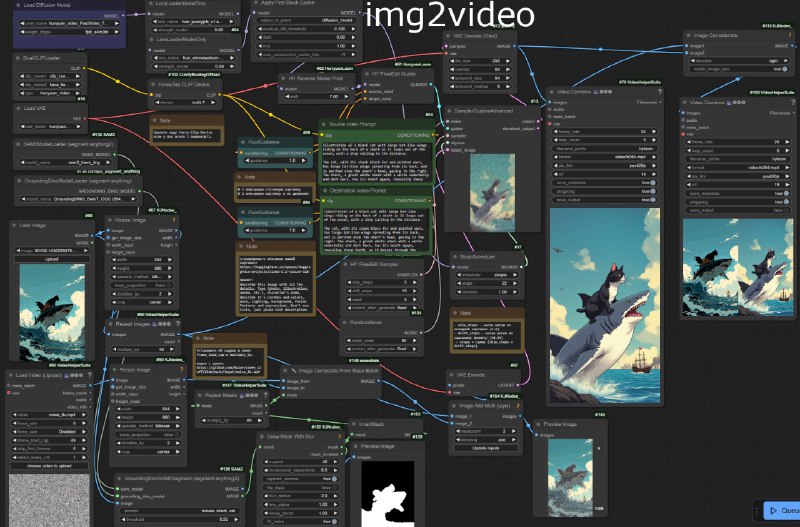
Task: Open the direction combo in Image Concatenate
Action: tap(737, 61)
